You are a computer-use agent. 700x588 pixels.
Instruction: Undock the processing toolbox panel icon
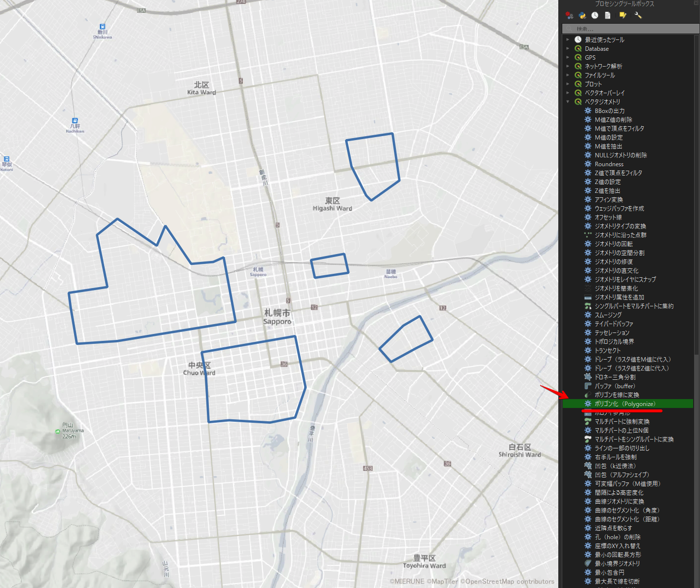click(x=696, y=3)
